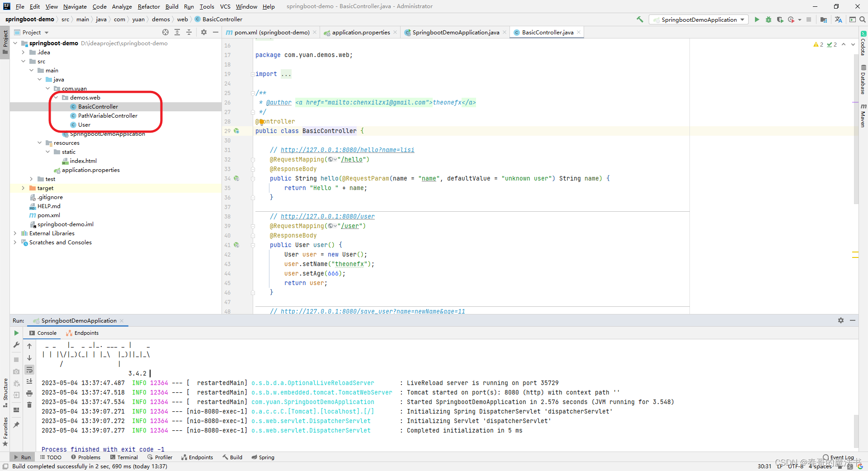Switch to application.properties editor tab
The width and height of the screenshot is (868, 471).
tap(360, 32)
